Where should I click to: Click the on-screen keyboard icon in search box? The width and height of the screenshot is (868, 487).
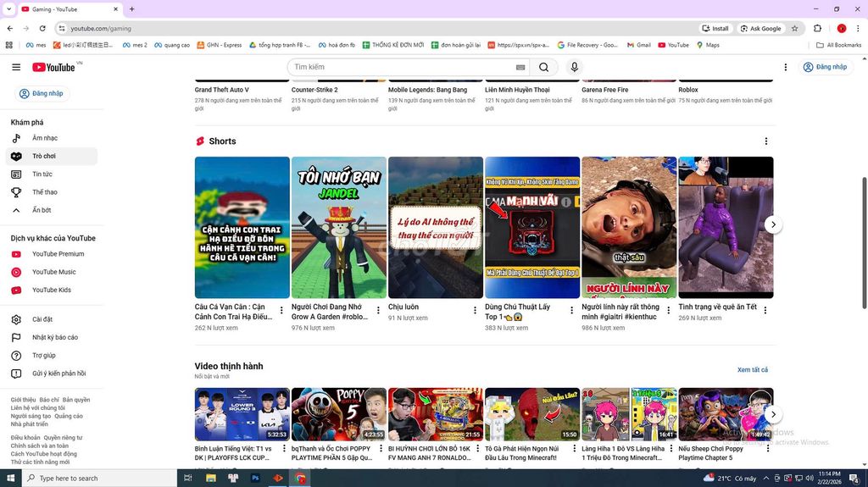(520, 67)
